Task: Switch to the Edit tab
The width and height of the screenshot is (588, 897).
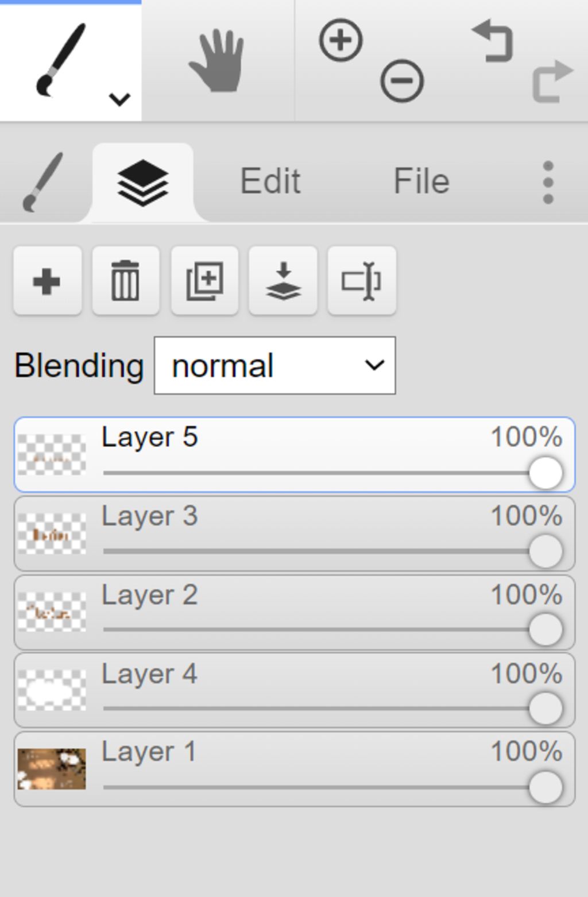Action: [270, 181]
